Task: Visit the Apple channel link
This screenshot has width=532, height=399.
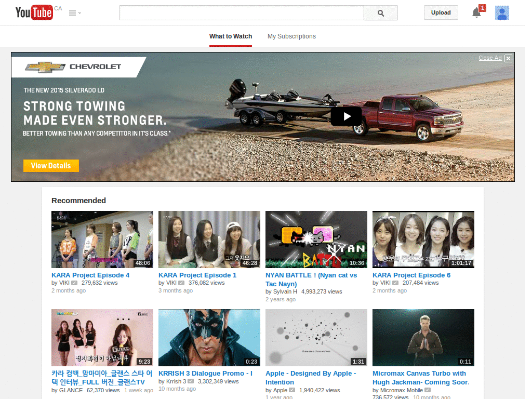Action: tap(280, 390)
